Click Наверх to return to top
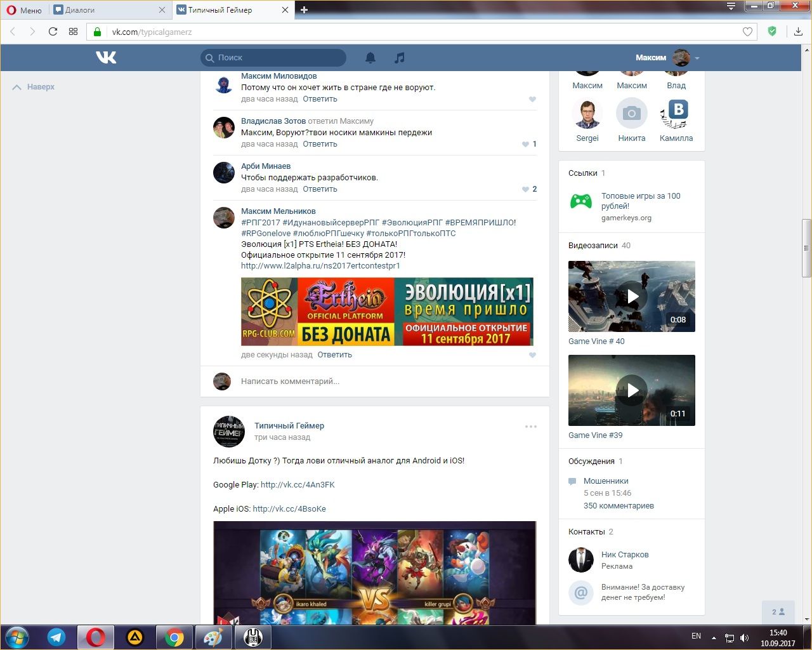The height and width of the screenshot is (650, 812). point(34,87)
